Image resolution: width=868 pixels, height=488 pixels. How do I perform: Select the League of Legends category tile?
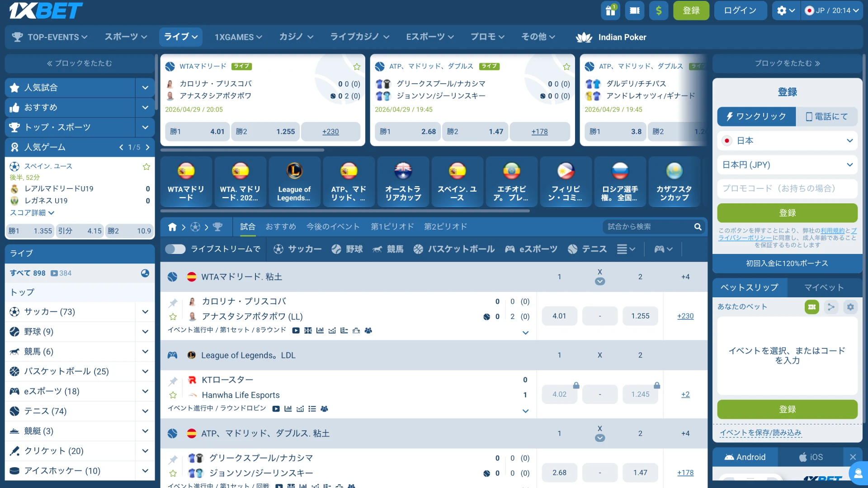coord(294,182)
